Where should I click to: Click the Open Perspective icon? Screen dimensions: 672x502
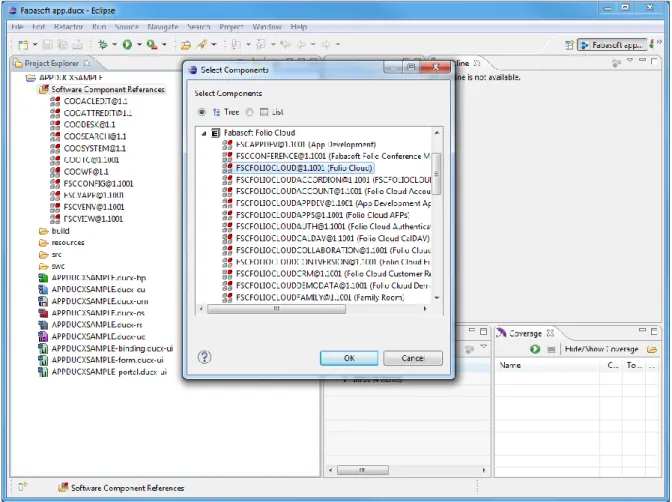[569, 45]
